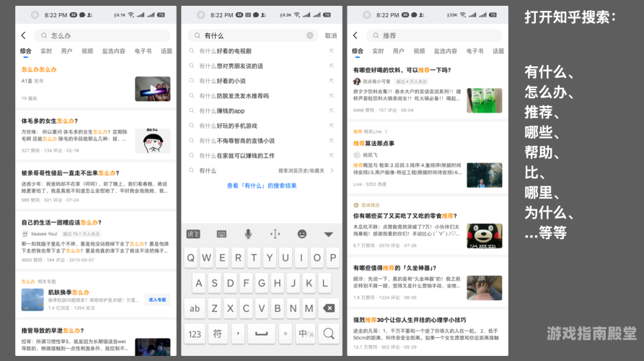Open question 有哪些好喝的饮料，可以推荐一下吗
Image resolution: width=644 pixels, height=361 pixels.
pyautogui.click(x=402, y=70)
